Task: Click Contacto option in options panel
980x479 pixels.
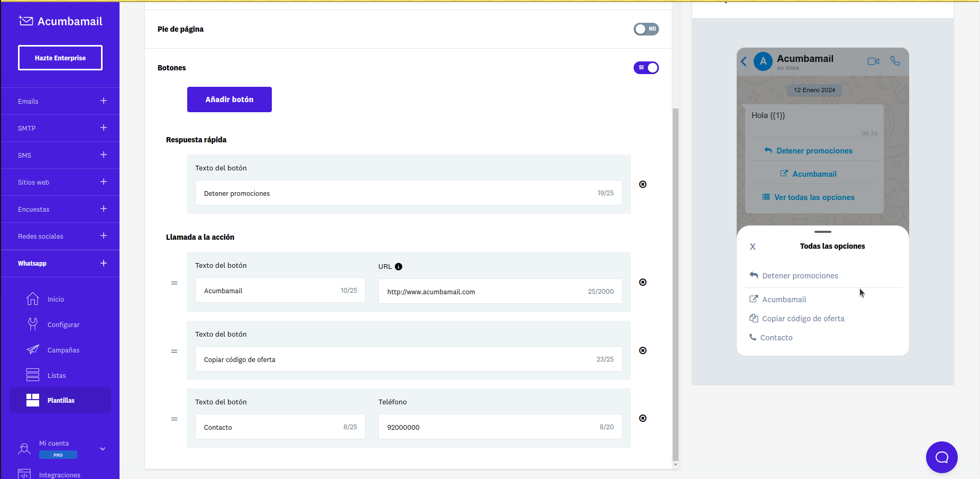Action: [x=771, y=338]
